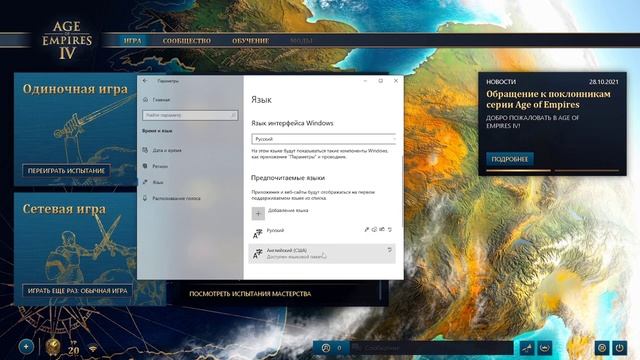Click the laurel wreath icon
640x360 pixels.
(544, 348)
